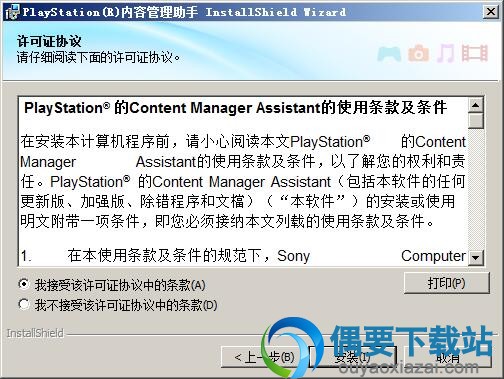Click the license line starting '在安装本计算机程序前'
This screenshot has height=379, width=504.
(x=243, y=142)
